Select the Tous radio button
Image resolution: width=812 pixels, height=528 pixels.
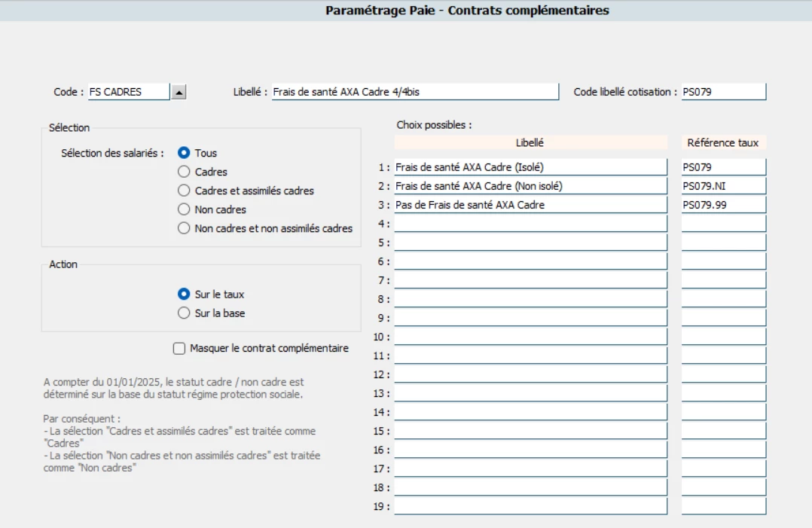(184, 153)
